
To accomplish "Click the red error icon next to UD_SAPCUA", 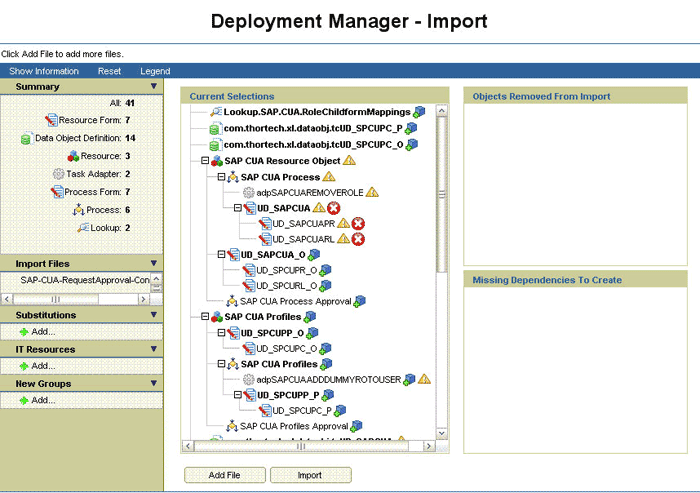I will point(333,208).
